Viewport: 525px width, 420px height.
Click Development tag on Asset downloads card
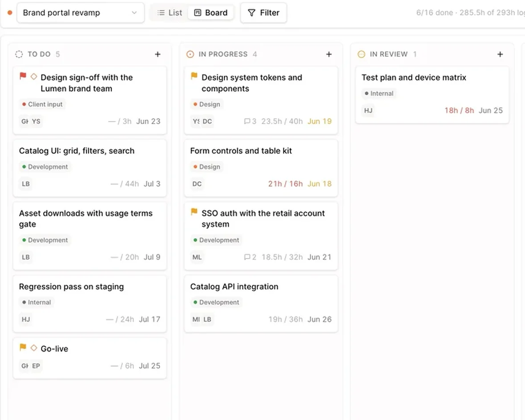(x=45, y=240)
